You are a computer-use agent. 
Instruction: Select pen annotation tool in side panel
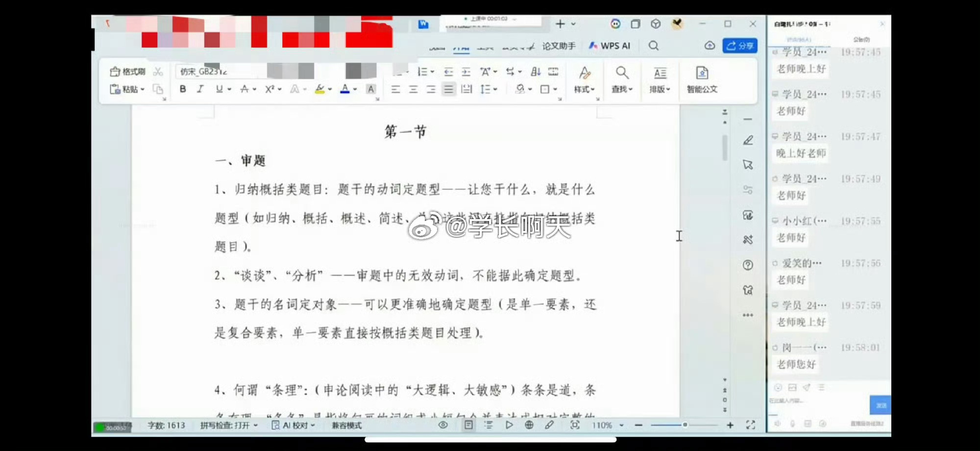748,140
